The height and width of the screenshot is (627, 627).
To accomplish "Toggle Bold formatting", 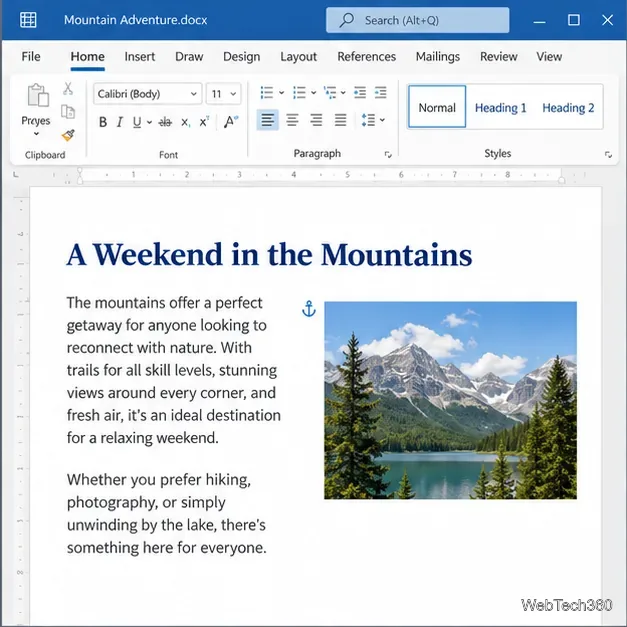I will 103,122.
